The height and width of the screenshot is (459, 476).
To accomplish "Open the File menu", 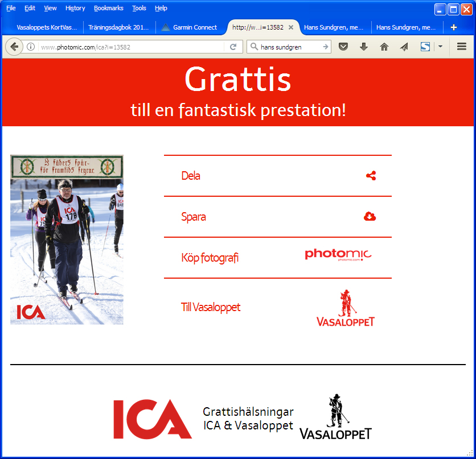I will 11,8.
